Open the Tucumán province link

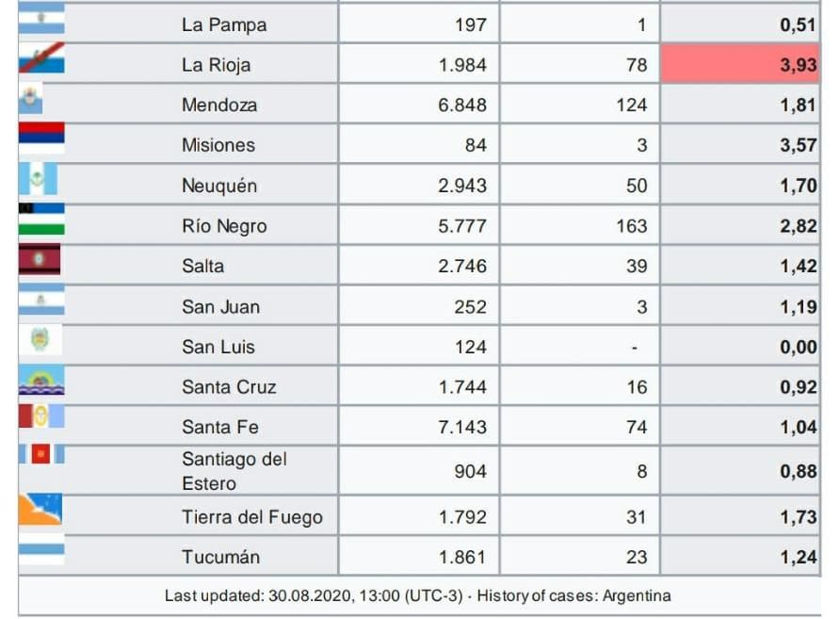(220, 557)
